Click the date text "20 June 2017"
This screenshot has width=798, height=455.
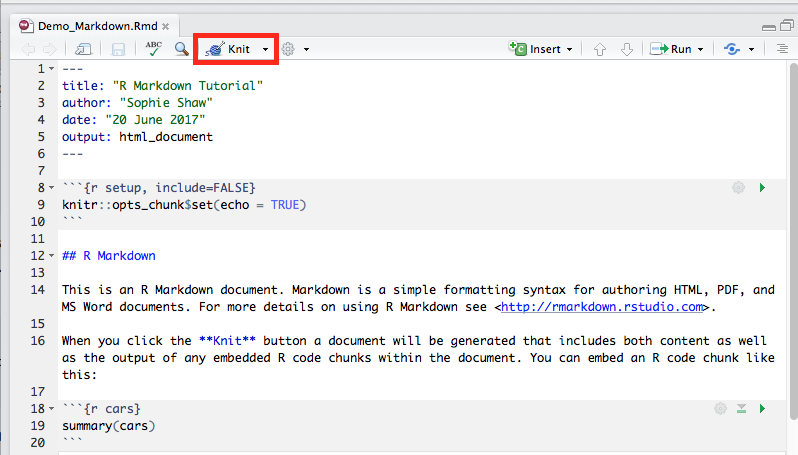pos(155,120)
